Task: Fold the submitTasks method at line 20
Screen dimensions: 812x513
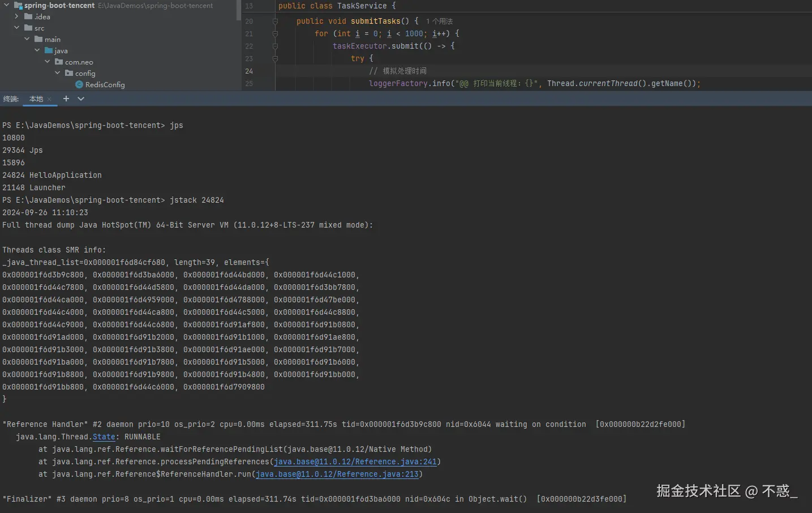Action: (275, 22)
